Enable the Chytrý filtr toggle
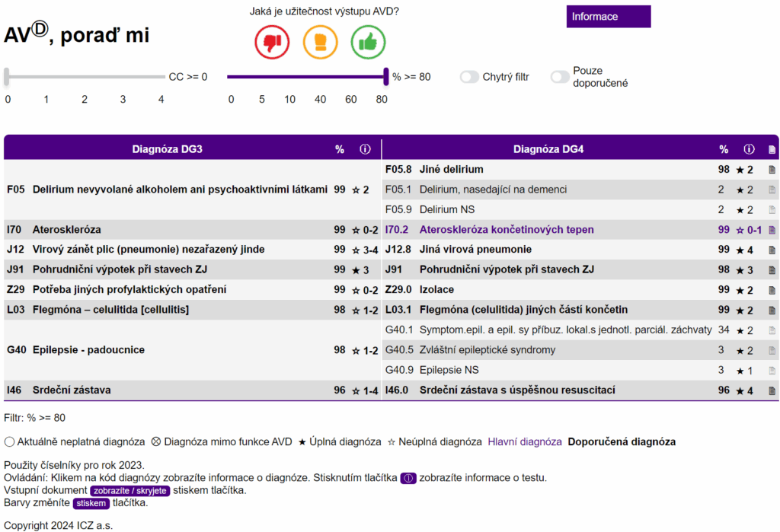780x532 pixels. 469,77
